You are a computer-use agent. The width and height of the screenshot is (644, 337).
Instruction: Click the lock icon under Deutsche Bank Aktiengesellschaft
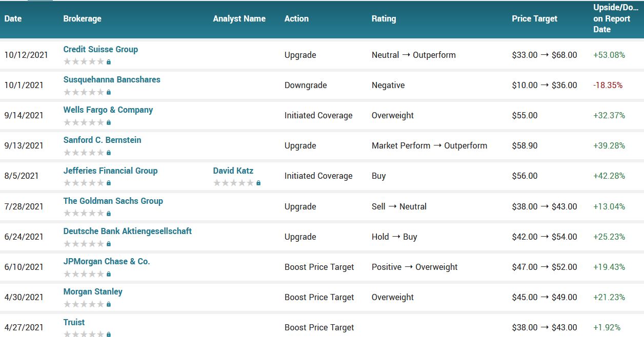pos(109,244)
